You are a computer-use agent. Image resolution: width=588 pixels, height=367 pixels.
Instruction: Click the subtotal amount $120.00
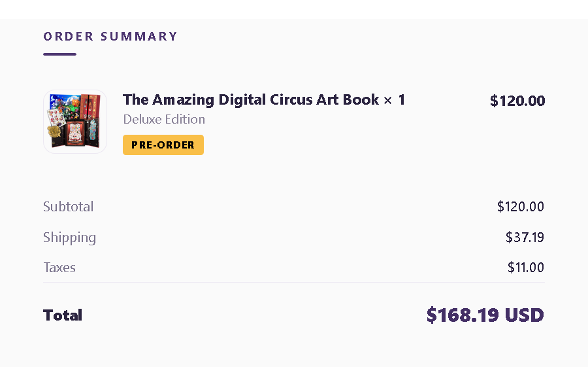pos(521,206)
